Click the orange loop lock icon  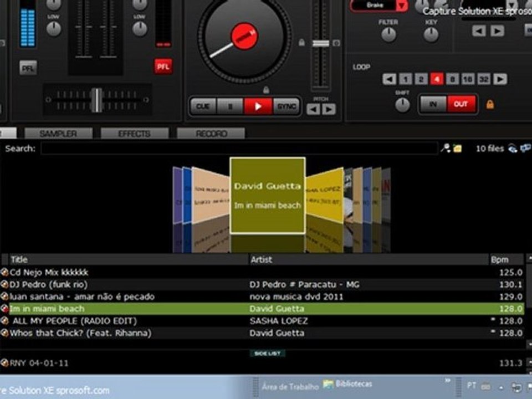click(490, 104)
